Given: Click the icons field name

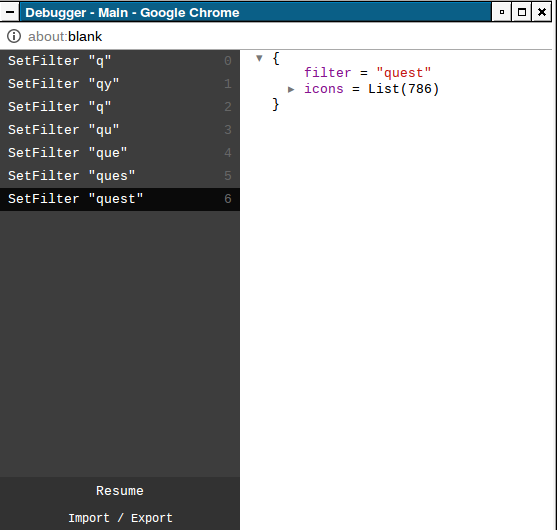Looking at the screenshot, I should (x=324, y=89).
